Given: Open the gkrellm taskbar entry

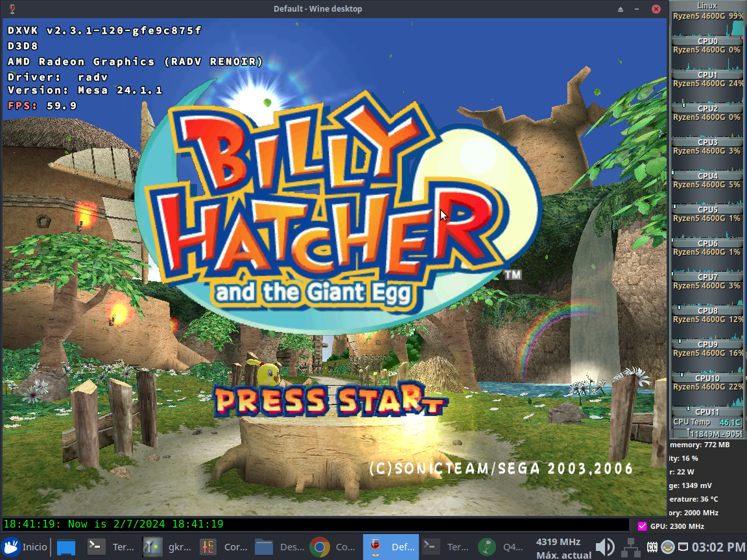Looking at the screenshot, I should pyautogui.click(x=167, y=547).
